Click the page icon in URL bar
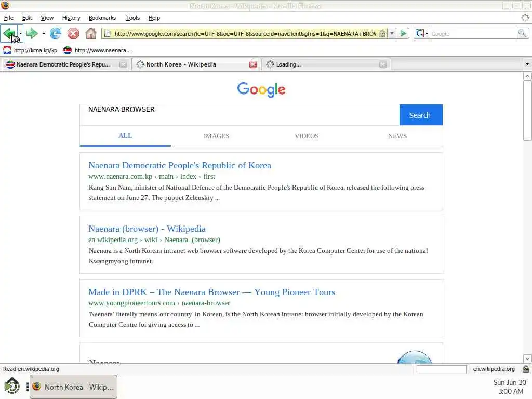 pyautogui.click(x=107, y=34)
